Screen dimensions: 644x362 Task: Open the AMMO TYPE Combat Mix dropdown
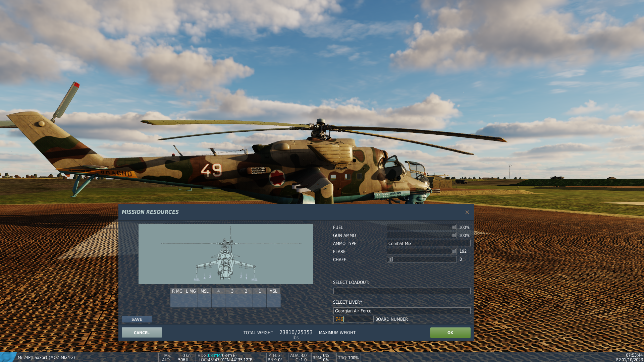click(428, 243)
